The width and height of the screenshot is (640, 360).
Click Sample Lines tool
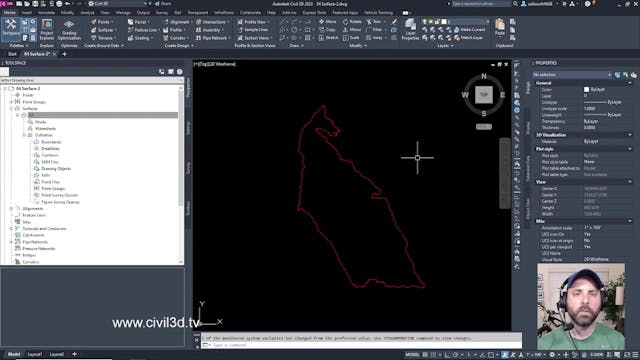pos(253,30)
